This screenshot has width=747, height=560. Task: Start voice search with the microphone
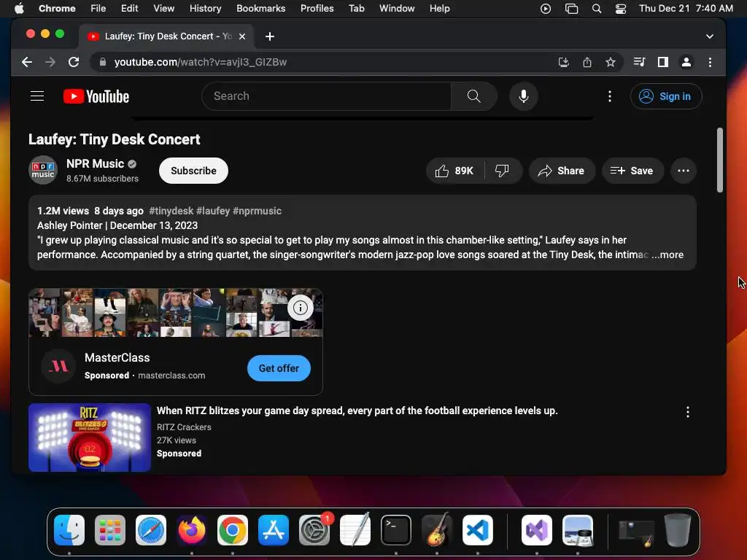pos(524,96)
